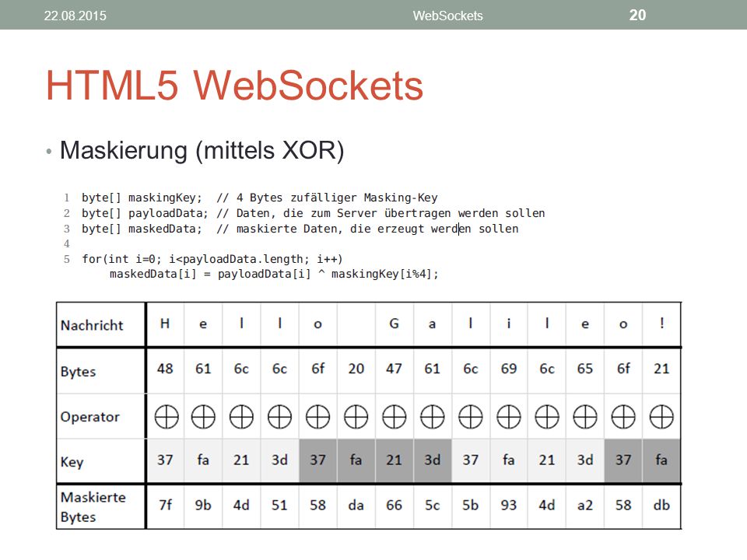747x560 pixels.
Task: Click the Operator row label
Action: click(x=90, y=417)
